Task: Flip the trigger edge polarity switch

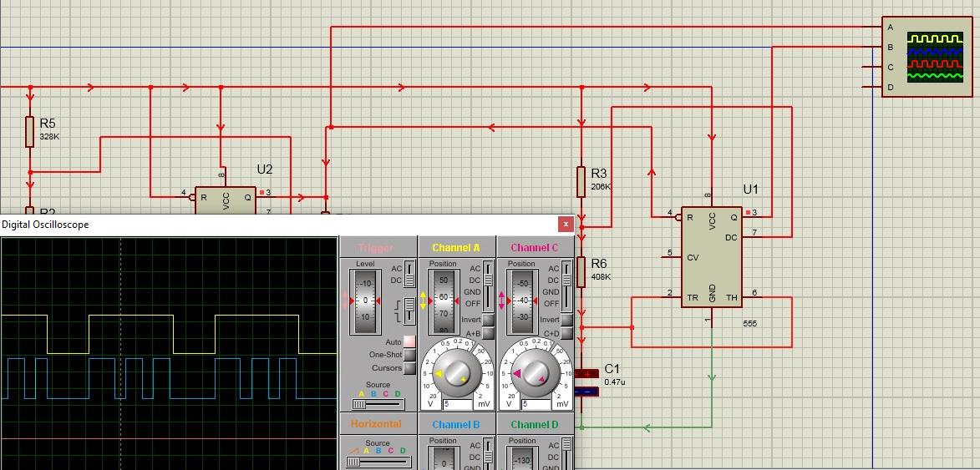Action: coord(409,311)
